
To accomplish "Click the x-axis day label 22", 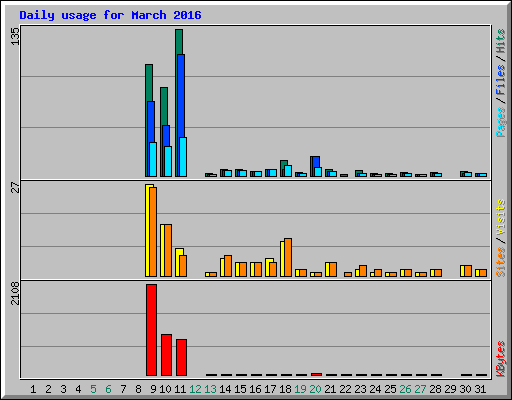I will coord(345,389).
